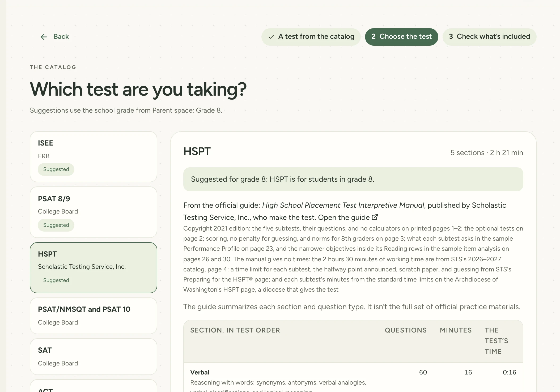Image resolution: width=560 pixels, height=392 pixels.
Task: Click '5 sections · 2 h 21 min' text
Action: tap(487, 153)
